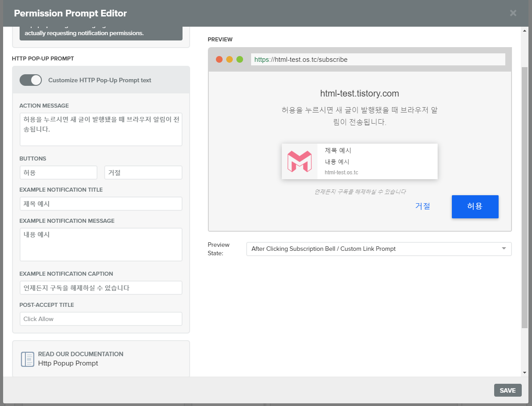This screenshot has width=532, height=406.
Task: Click the dialog's vertical scrollbar
Action: [524, 196]
